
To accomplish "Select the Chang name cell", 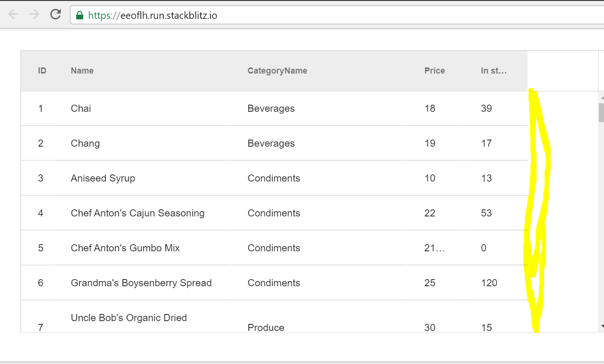I will (85, 143).
